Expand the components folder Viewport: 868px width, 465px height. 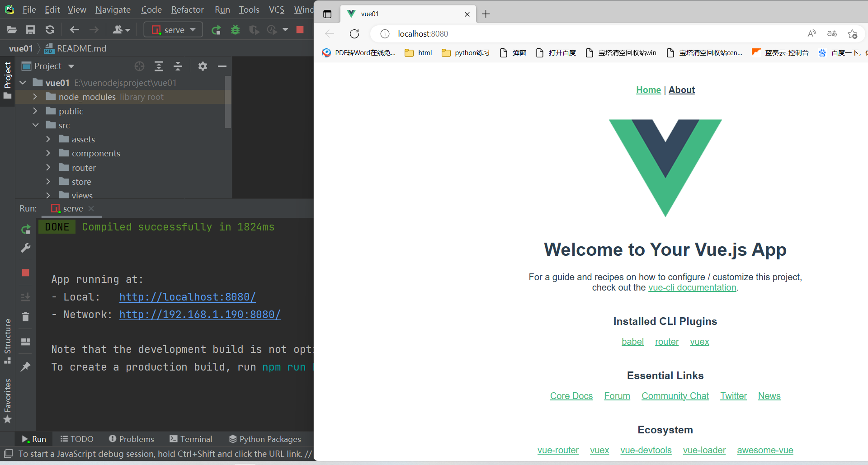[48, 153]
